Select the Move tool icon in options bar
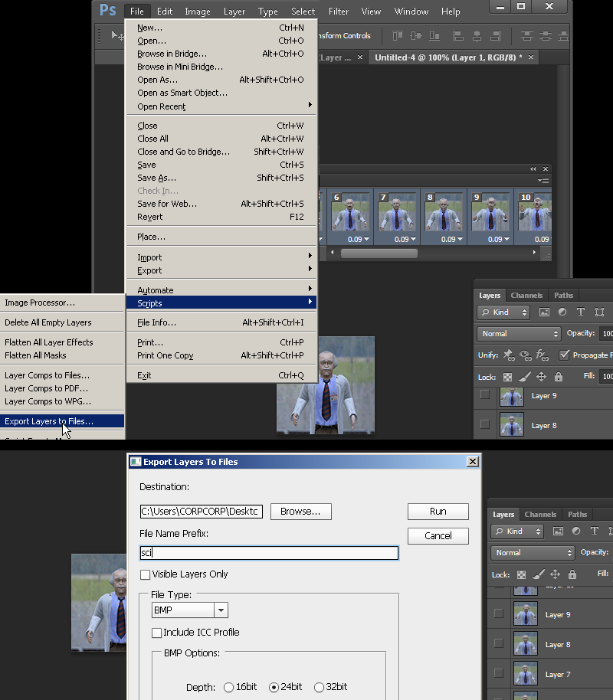This screenshot has height=700, width=613. pos(116,36)
